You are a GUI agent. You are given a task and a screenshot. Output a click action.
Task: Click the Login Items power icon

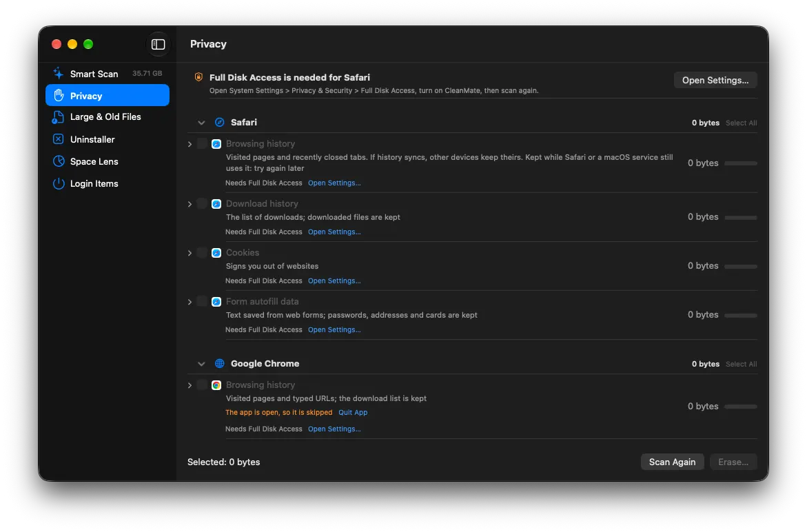(x=59, y=183)
